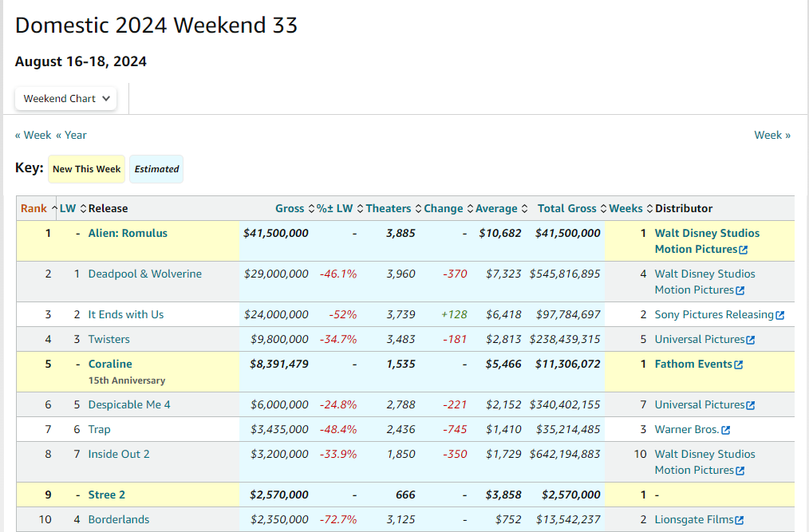
Task: Go to the previous year link
Action: (x=71, y=135)
